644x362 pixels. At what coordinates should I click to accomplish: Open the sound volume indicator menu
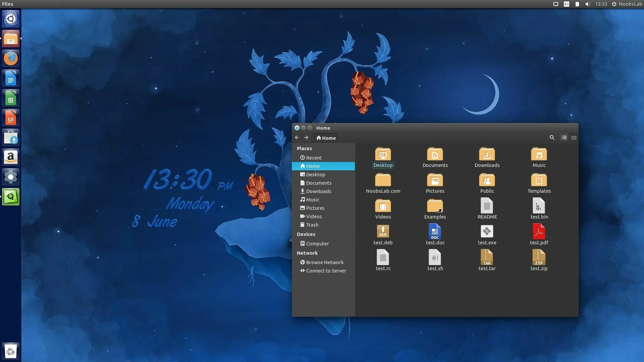coord(588,4)
